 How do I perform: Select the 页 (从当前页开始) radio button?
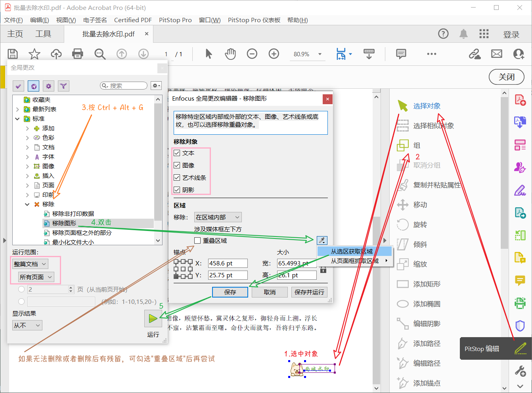[21, 289]
